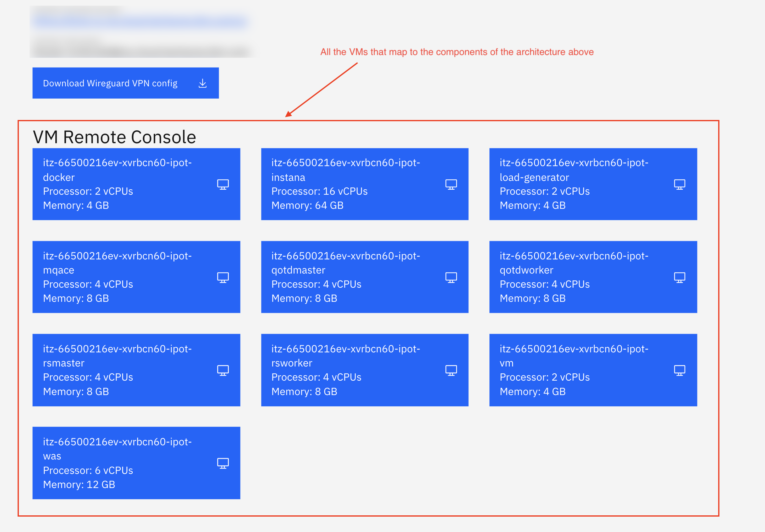Image resolution: width=765 pixels, height=532 pixels.
Task: Click 'Memory: 8 GB' on rsworker card
Action: [x=304, y=392]
